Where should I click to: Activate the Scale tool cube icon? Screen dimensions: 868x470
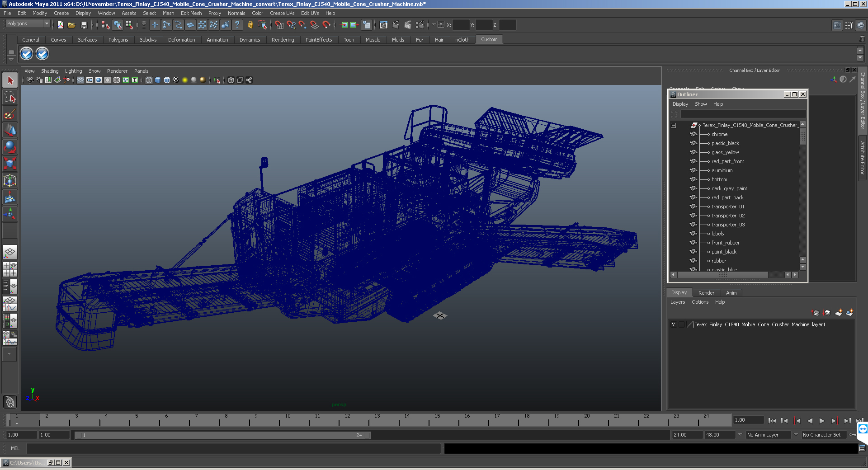click(x=10, y=163)
